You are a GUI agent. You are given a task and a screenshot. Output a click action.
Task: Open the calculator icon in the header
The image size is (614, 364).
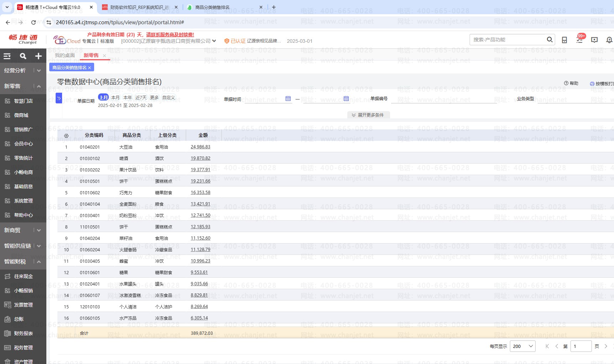click(564, 40)
